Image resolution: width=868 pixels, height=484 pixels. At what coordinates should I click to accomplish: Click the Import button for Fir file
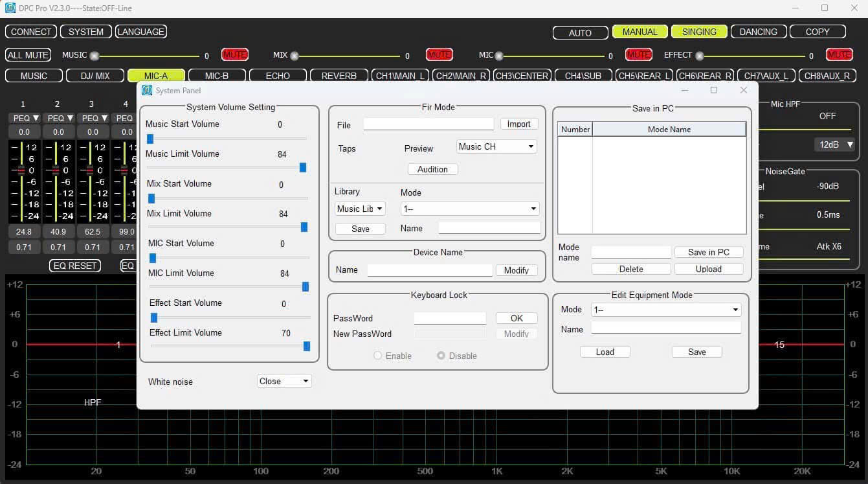518,124
